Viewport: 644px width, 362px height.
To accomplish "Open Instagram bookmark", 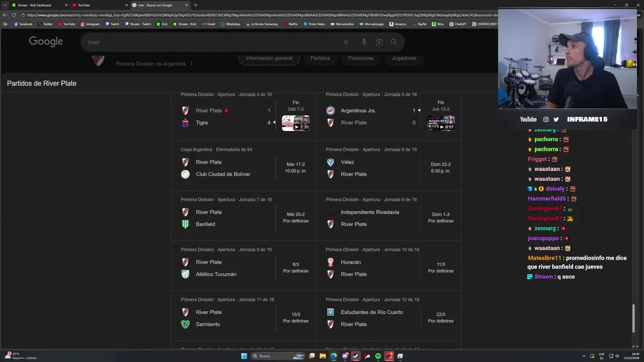I will pos(90,24).
